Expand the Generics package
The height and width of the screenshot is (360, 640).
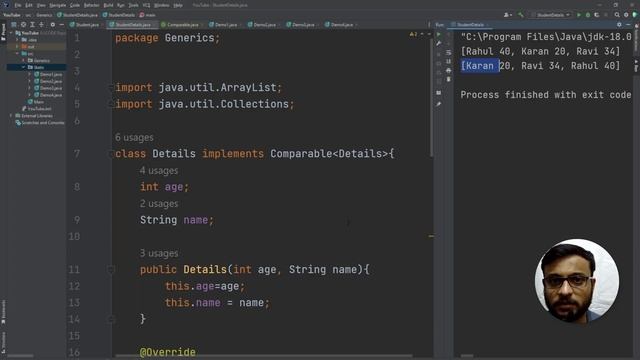point(23,60)
